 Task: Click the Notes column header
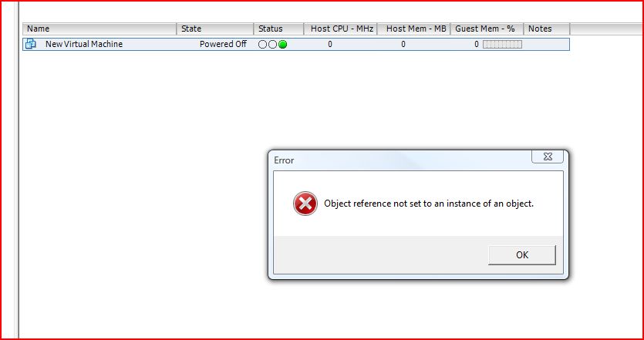click(x=547, y=29)
